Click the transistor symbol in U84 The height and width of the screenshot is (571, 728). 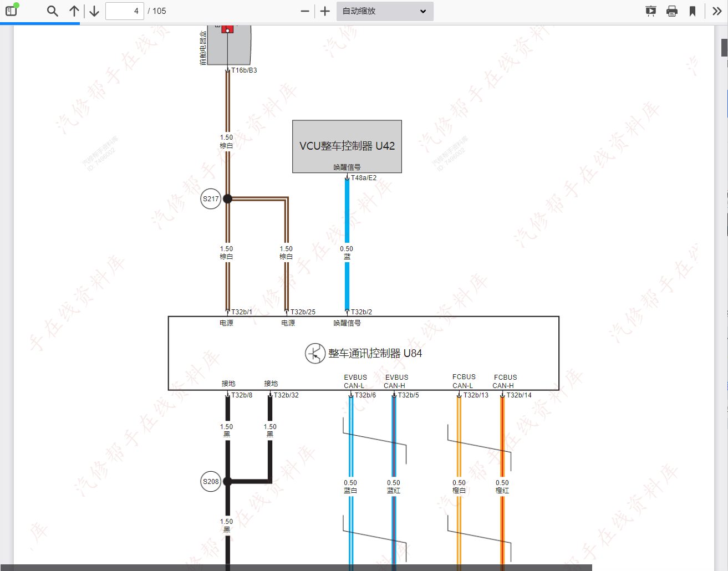pos(315,354)
